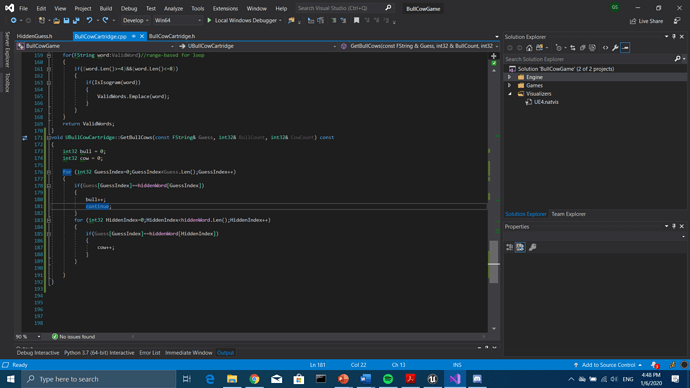Switch to the BullCowCartridge.h tab

click(x=172, y=36)
